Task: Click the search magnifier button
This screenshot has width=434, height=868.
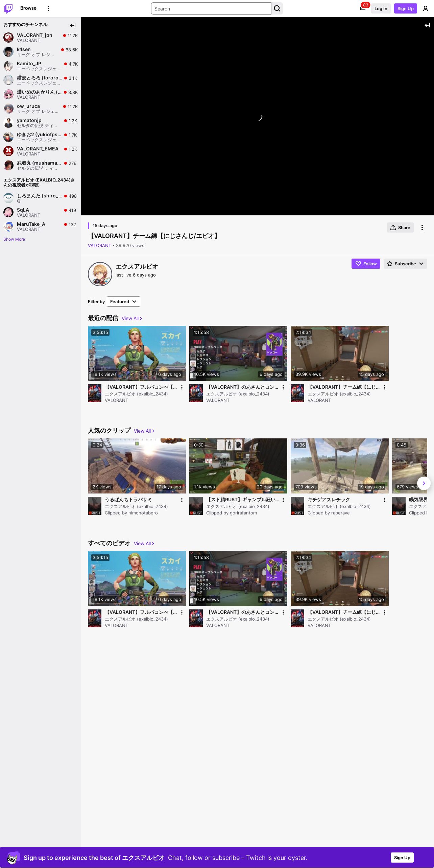Action: [277, 8]
